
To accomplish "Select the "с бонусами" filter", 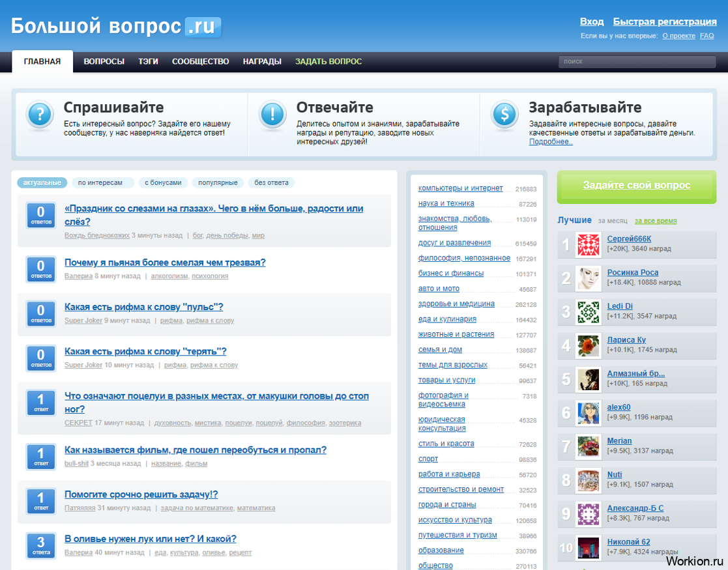I will click(163, 183).
